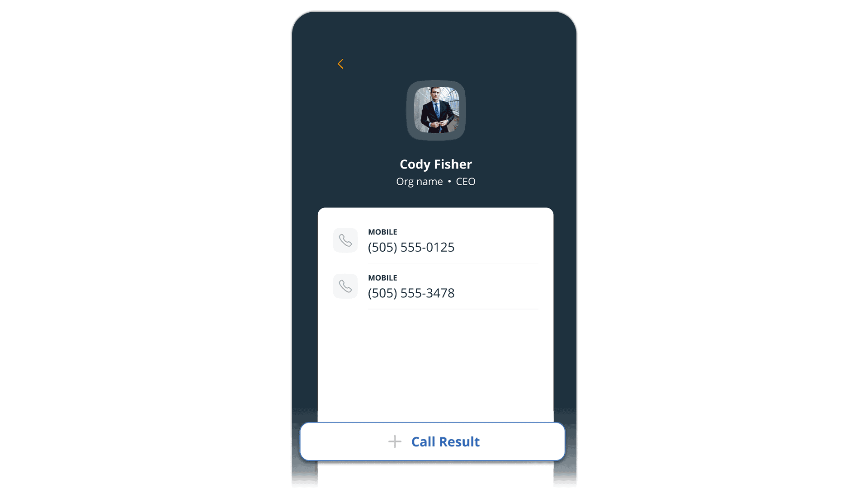Tap the plus icon next to Call Result
868x488 pixels.
pos(395,441)
